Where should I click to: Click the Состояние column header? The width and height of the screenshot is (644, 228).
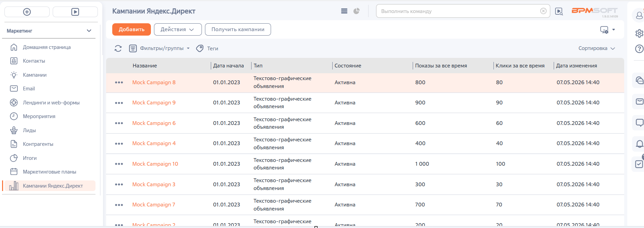[x=348, y=66]
